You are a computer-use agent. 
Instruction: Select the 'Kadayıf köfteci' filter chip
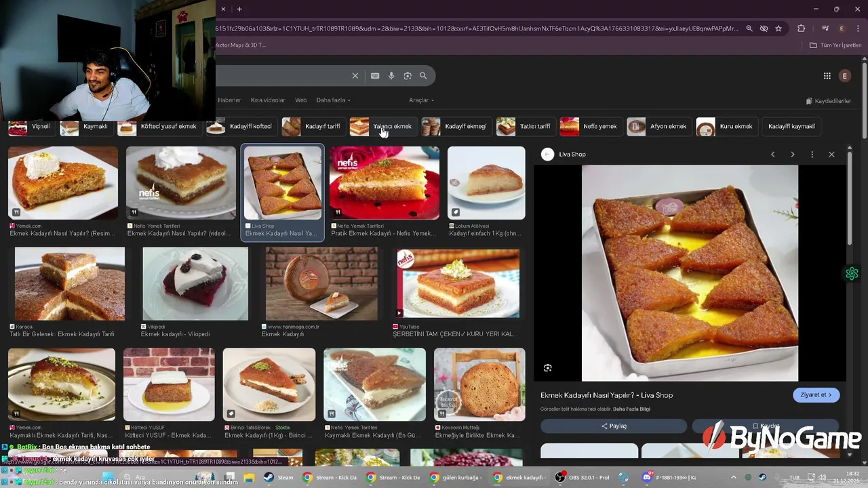click(241, 127)
